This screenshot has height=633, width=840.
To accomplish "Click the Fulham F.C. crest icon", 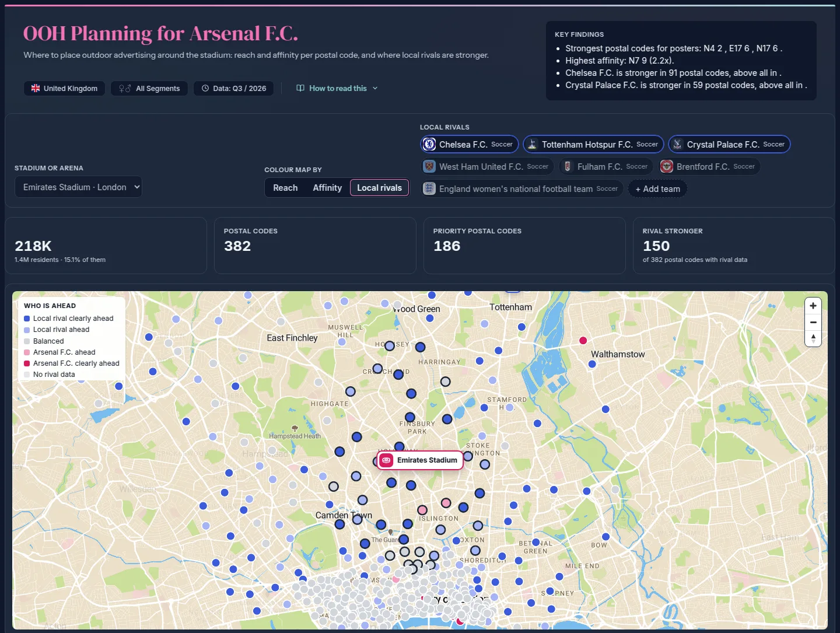I will 568,166.
